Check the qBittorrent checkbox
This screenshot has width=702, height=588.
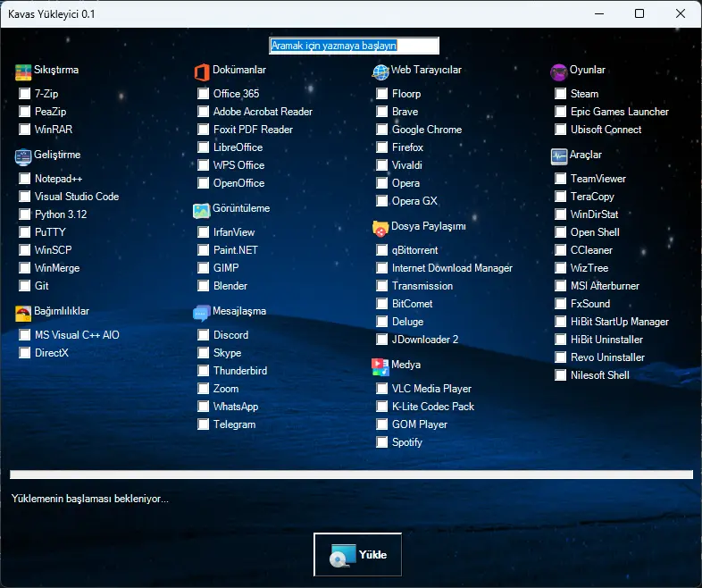click(x=382, y=250)
